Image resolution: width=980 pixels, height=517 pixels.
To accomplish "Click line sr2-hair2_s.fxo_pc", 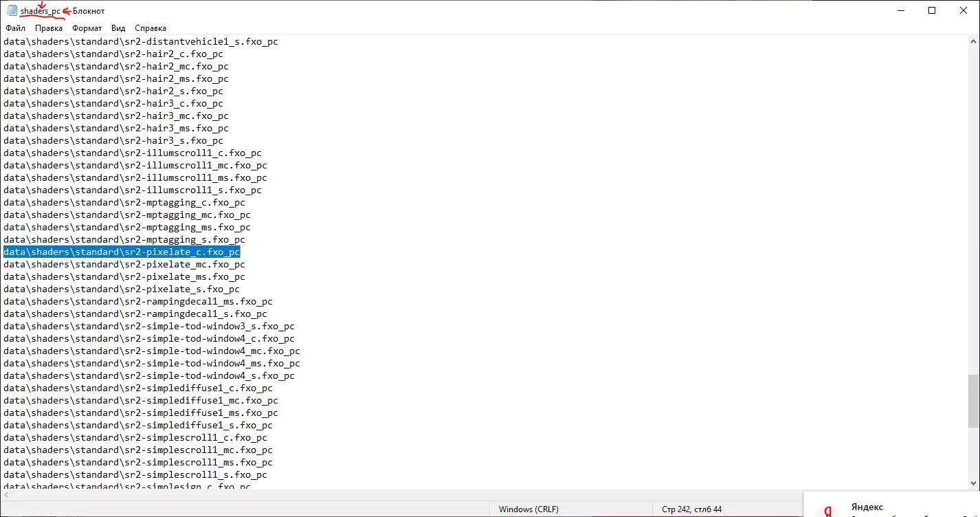I will 113,91.
